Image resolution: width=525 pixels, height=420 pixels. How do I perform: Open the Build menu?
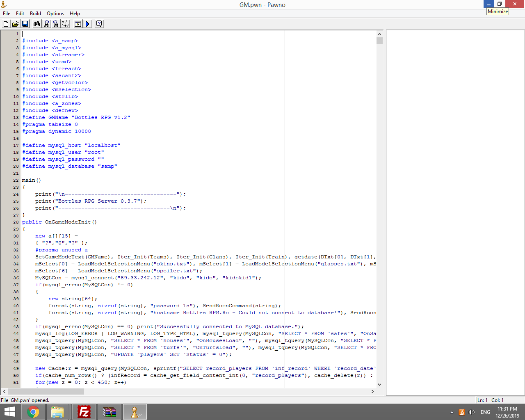[35, 13]
